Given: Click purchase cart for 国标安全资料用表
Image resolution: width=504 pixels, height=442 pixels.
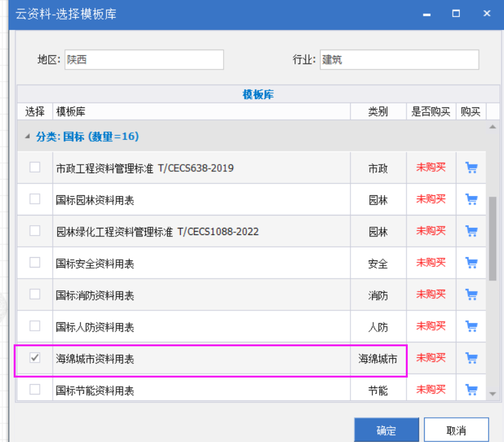Looking at the screenshot, I should click(x=471, y=263).
